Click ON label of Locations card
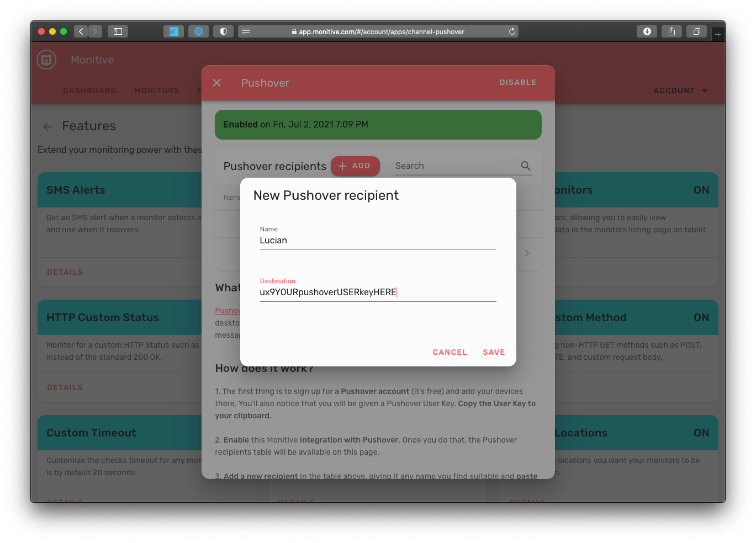This screenshot has height=543, width=756. (x=701, y=433)
